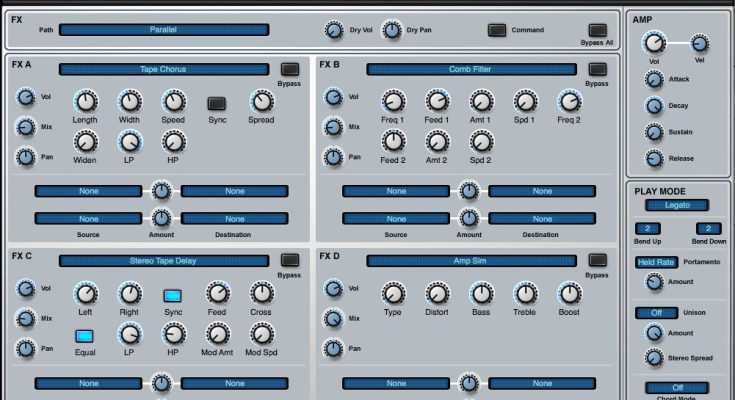Click the FX D Treble knob
735x400 pixels.
click(525, 293)
